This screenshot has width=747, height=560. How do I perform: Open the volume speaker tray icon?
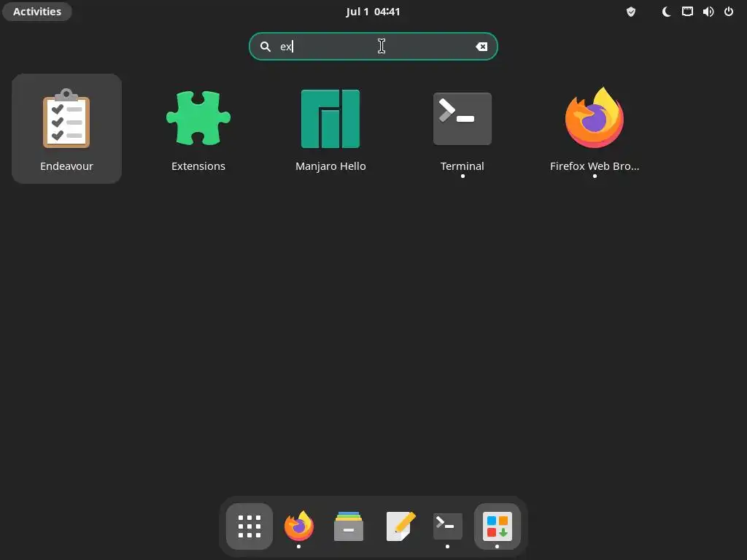pos(708,12)
